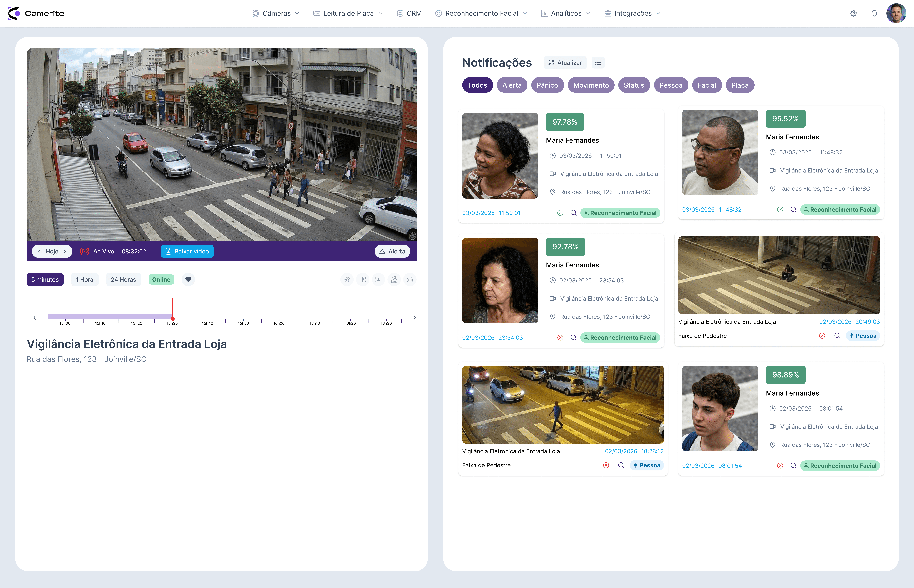Open settings gear in header
This screenshot has height=588, width=914.
tap(854, 13)
